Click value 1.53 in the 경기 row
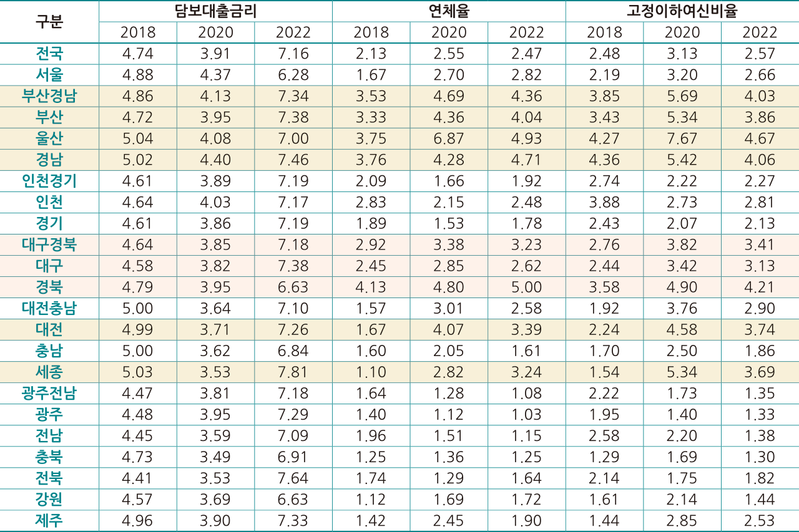The image size is (799, 532). pyautogui.click(x=449, y=223)
